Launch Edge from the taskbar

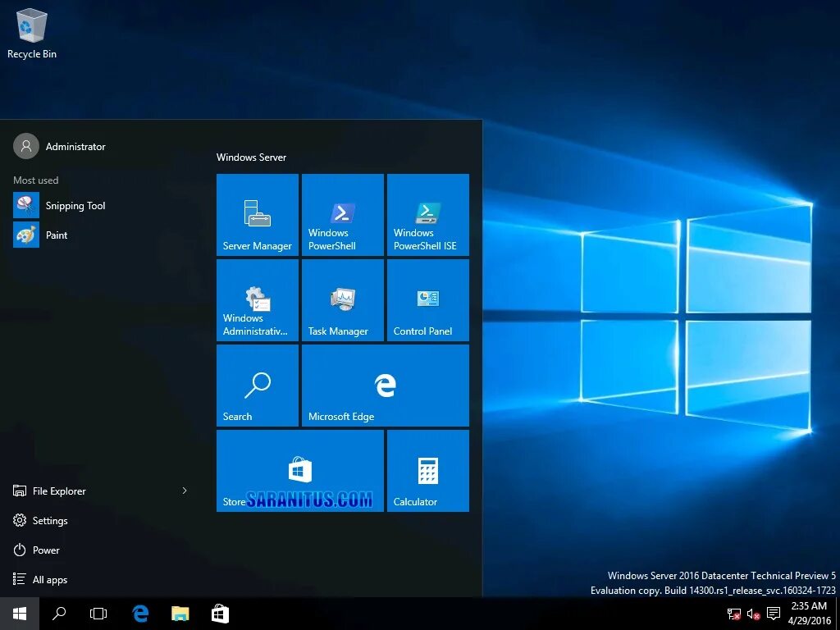pyautogui.click(x=140, y=614)
